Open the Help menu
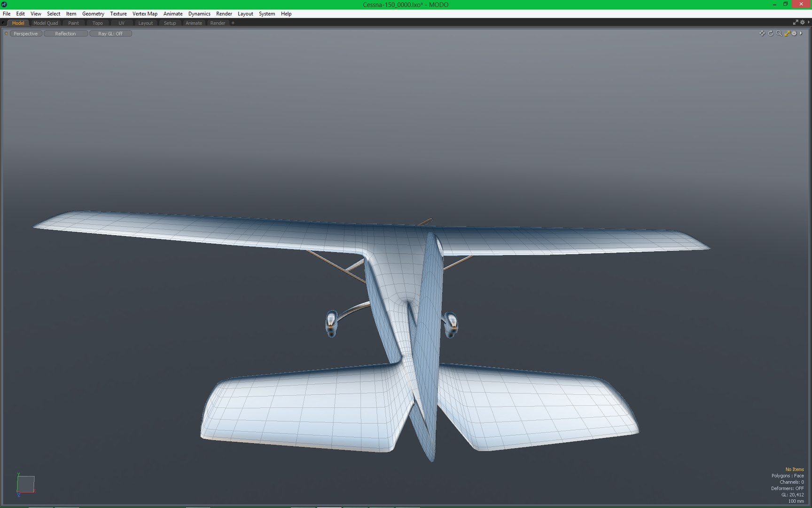The width and height of the screenshot is (812, 508). (x=286, y=14)
